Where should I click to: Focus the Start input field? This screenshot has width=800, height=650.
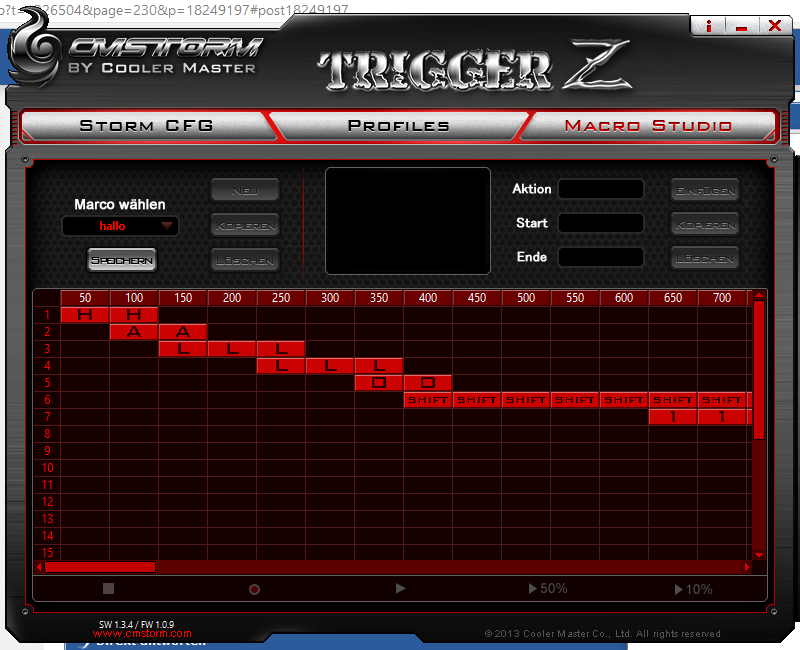point(601,223)
